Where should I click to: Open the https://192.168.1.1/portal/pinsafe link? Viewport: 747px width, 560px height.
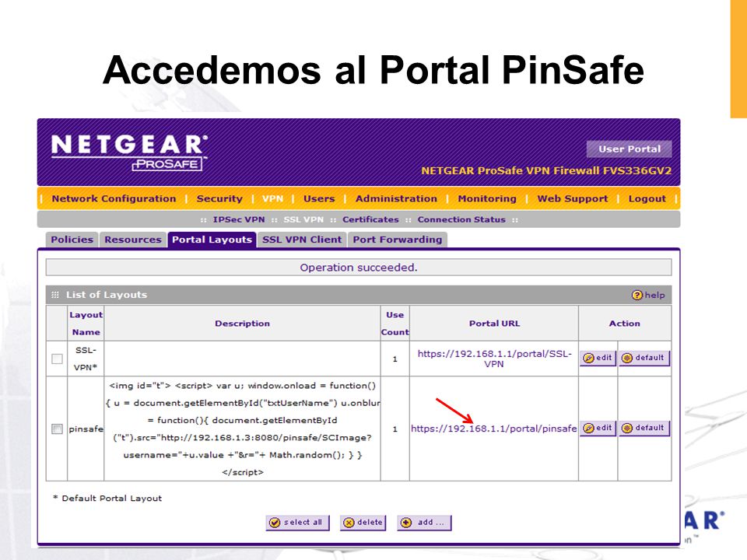(494, 429)
